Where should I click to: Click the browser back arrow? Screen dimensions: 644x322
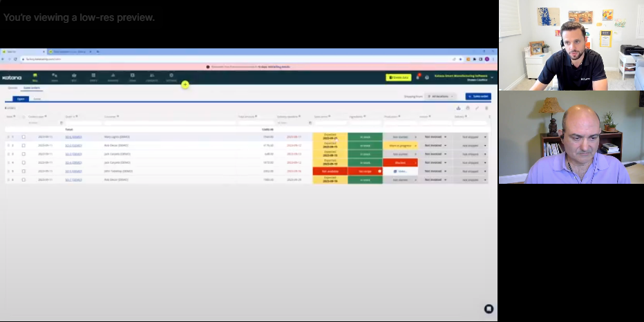pyautogui.click(x=3, y=59)
